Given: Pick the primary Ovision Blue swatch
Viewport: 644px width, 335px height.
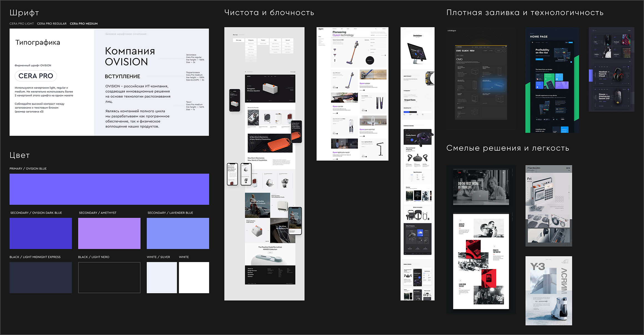Looking at the screenshot, I should coord(109,189).
